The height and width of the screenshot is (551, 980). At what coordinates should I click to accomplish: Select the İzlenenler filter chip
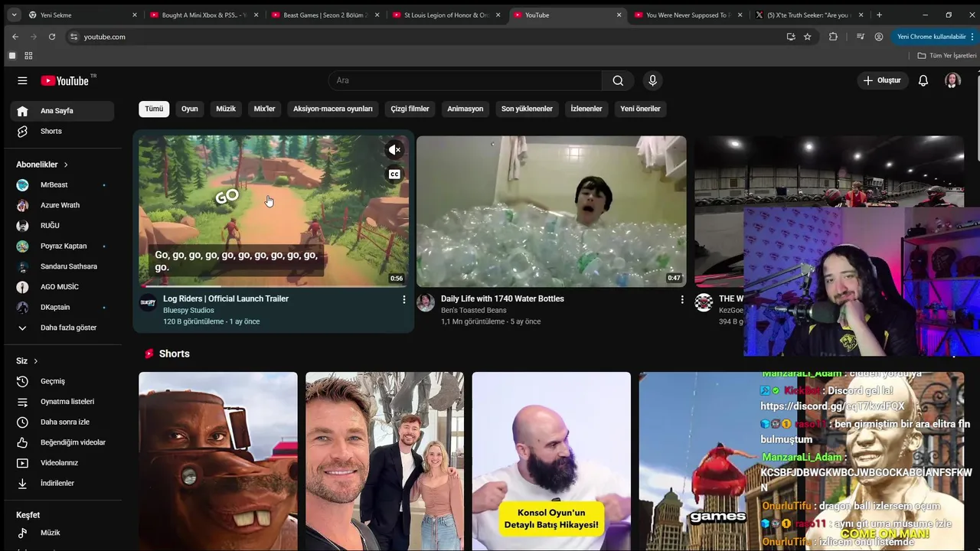click(586, 109)
